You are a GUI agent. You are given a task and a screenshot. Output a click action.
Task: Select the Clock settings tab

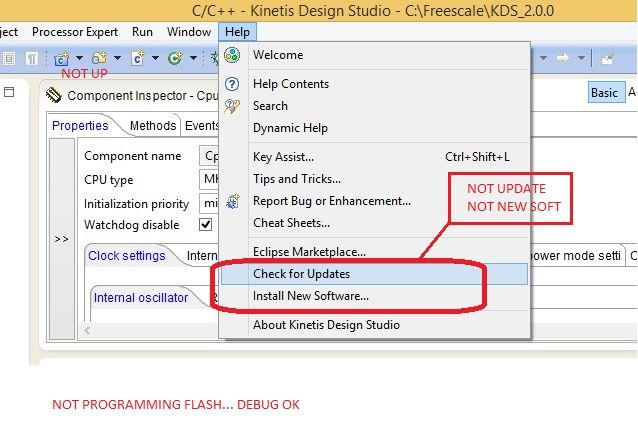pyautogui.click(x=127, y=256)
